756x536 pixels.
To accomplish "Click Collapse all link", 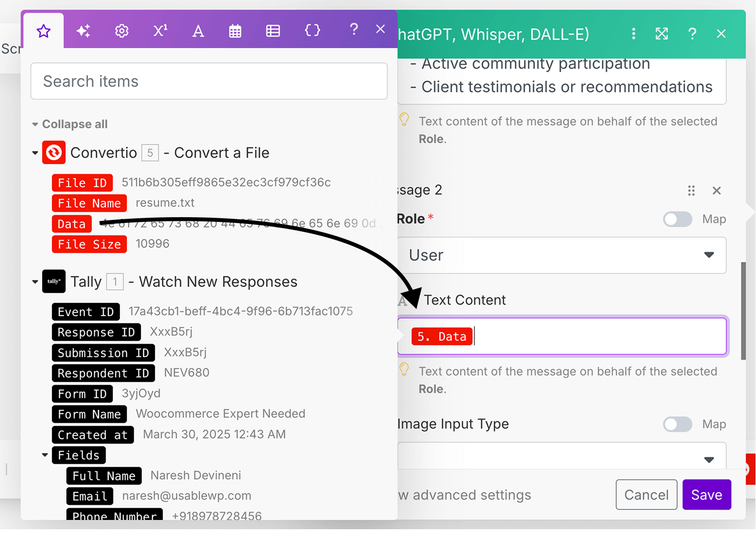I will click(75, 124).
